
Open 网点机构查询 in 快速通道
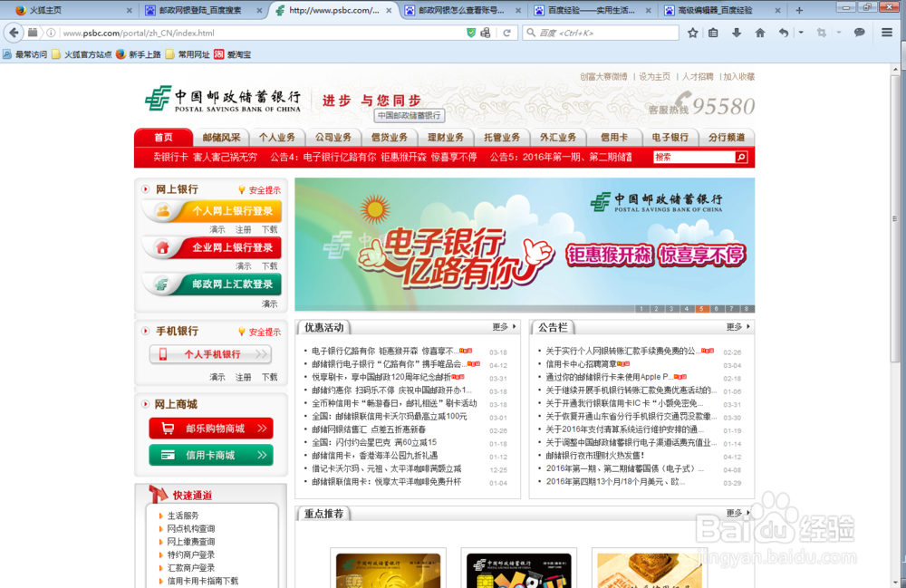190,528
